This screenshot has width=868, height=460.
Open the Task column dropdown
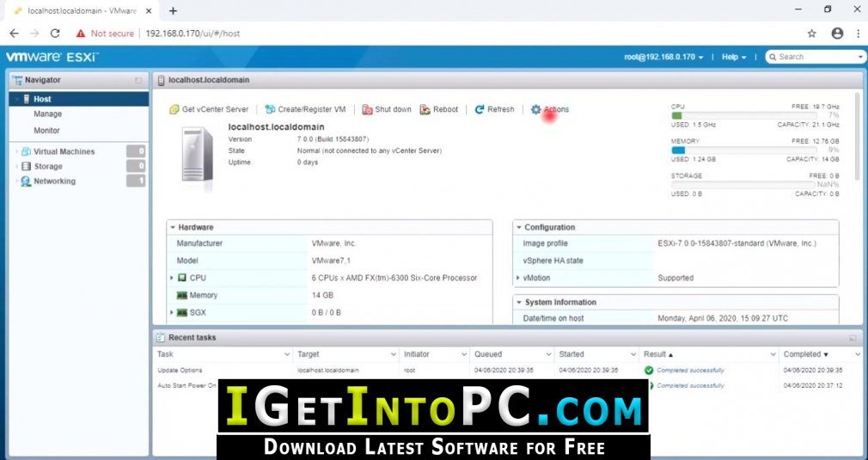[x=287, y=355]
